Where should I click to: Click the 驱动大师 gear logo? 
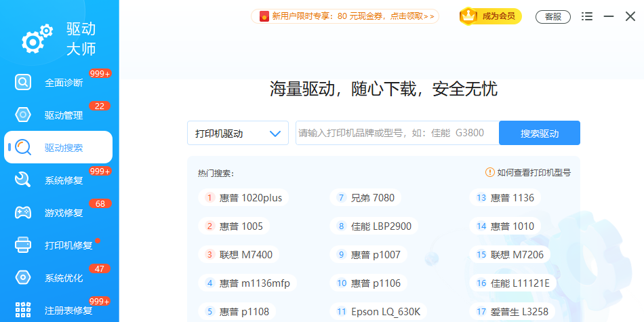(37, 39)
